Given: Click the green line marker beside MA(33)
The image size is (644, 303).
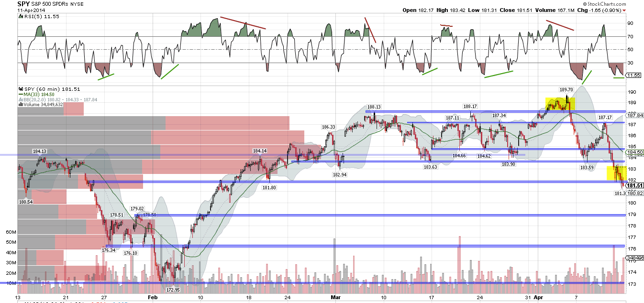Looking at the screenshot, I should click(x=20, y=94).
